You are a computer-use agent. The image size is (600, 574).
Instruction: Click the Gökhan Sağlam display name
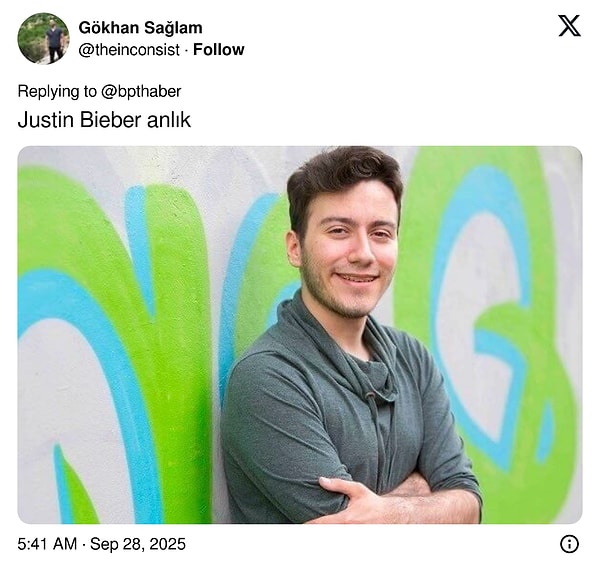(x=140, y=28)
